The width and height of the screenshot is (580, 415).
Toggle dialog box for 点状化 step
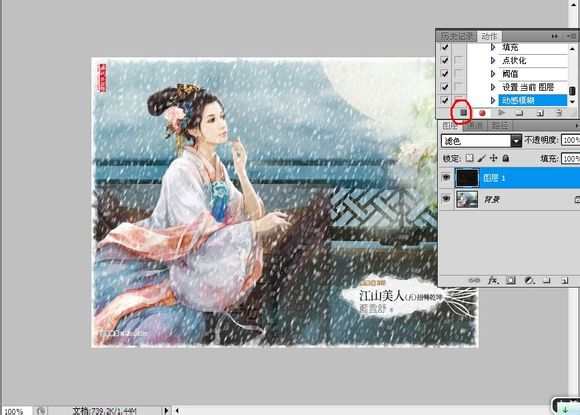458,60
